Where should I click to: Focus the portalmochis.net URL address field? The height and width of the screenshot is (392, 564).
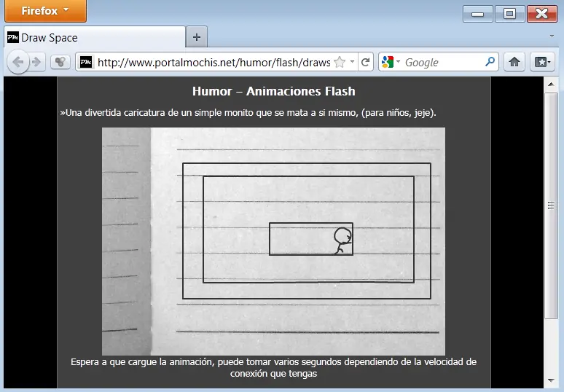214,63
